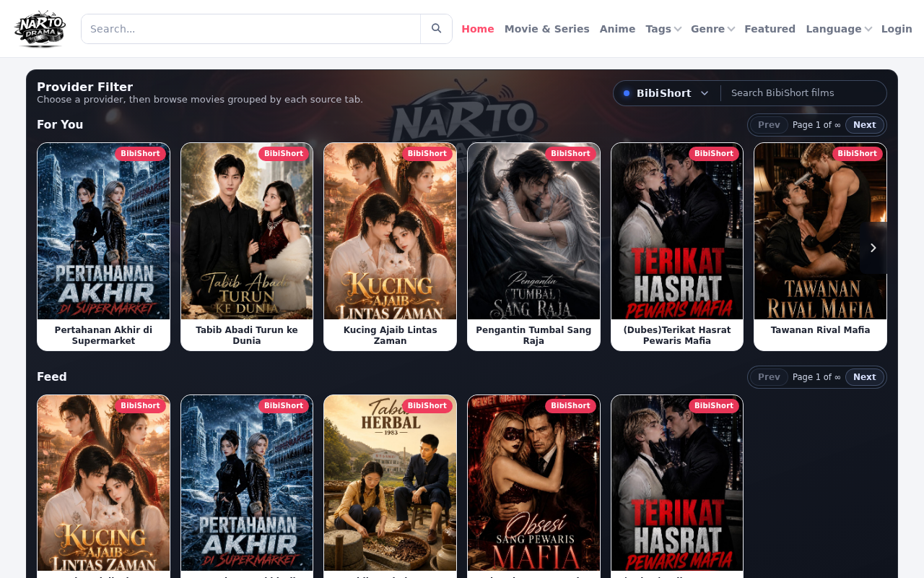Click Prev in the Feed pager

click(x=769, y=377)
